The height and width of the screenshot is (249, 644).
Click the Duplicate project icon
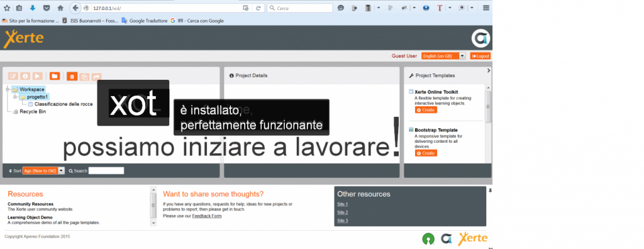[84, 77]
